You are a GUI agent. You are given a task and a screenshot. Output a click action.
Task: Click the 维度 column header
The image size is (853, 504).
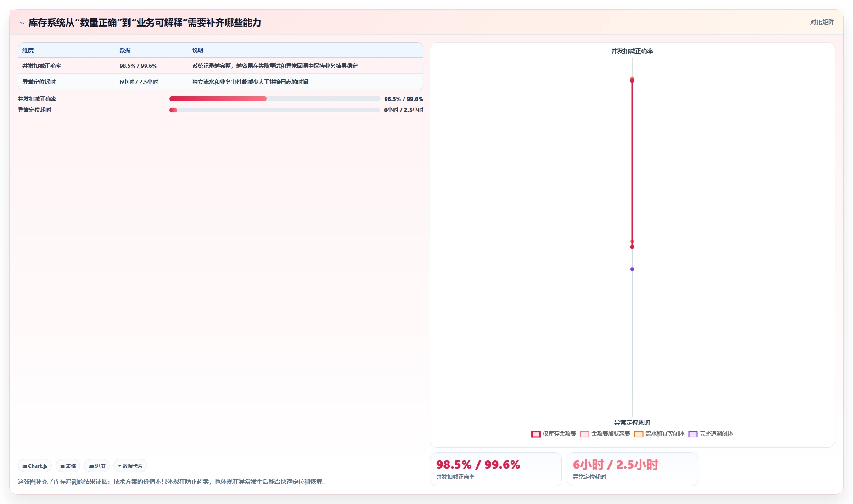[x=28, y=50]
